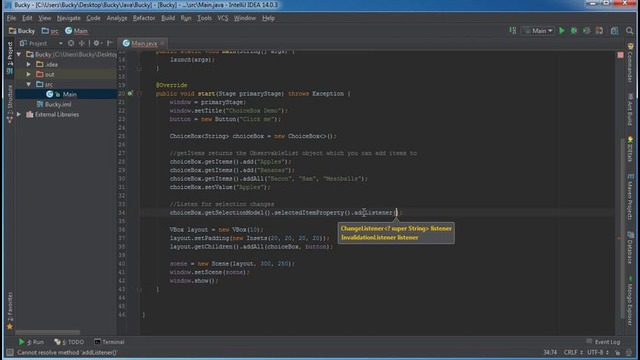Run with Coverage icon in toolbar

tap(587, 31)
